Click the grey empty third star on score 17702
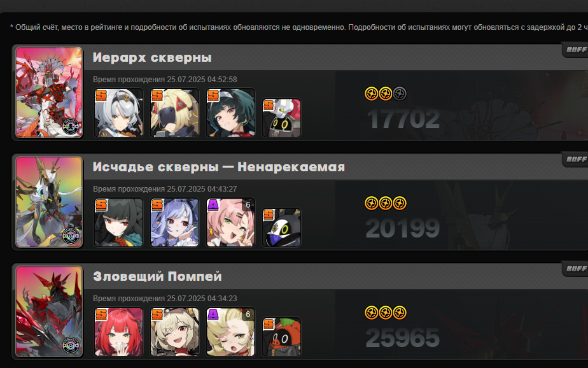The image size is (588, 368). coord(400,94)
